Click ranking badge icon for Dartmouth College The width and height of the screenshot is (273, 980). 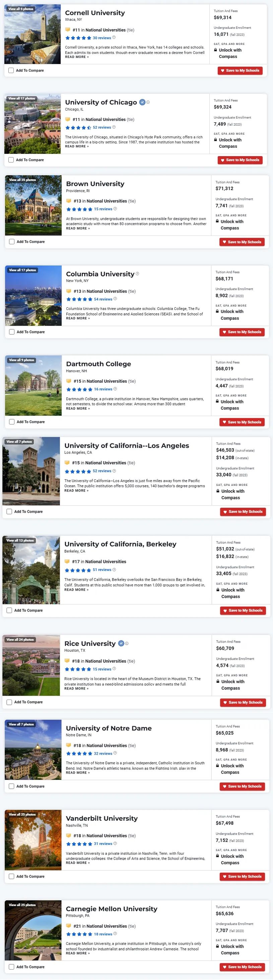[68, 381]
